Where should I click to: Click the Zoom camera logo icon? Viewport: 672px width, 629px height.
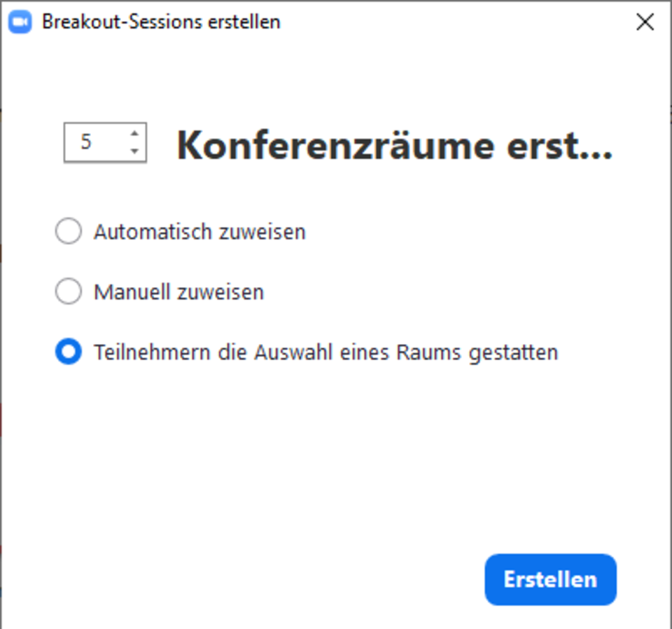pos(20,22)
